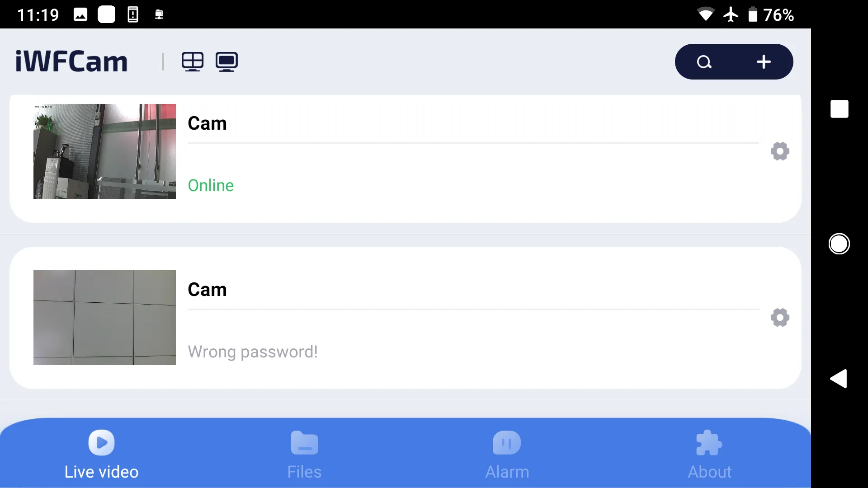View the online first camera thumbnail
The image size is (868, 488).
pyautogui.click(x=104, y=151)
